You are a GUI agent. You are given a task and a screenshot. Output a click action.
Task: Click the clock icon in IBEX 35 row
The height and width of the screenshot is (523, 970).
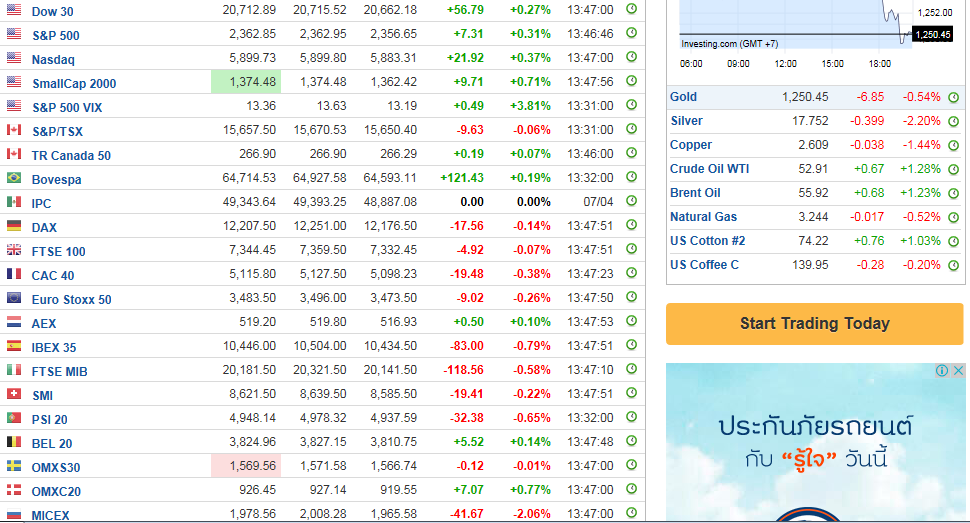pos(631,345)
